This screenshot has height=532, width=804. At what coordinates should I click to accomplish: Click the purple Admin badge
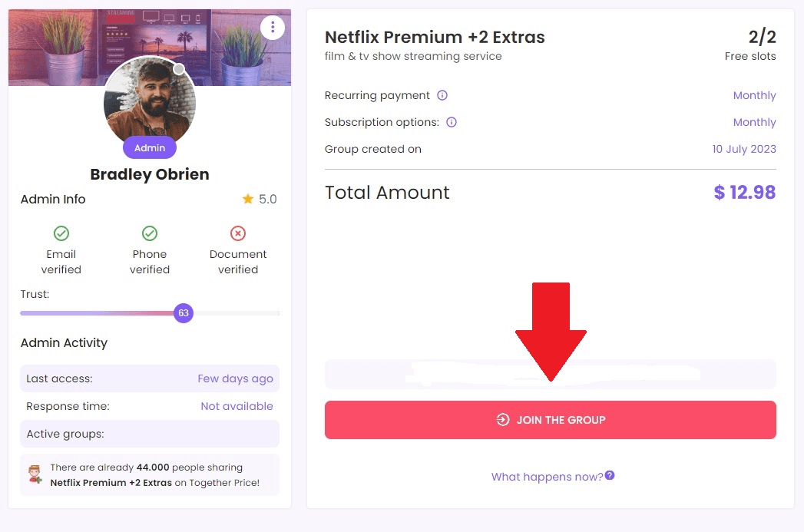point(150,148)
